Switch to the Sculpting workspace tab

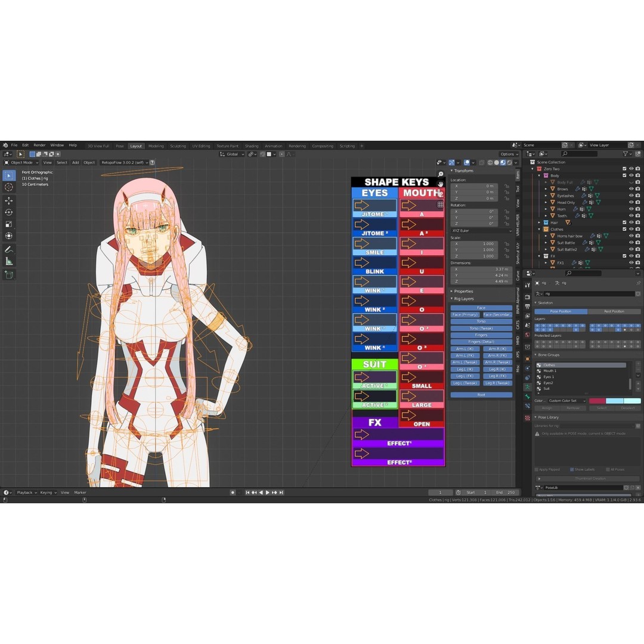(x=178, y=146)
